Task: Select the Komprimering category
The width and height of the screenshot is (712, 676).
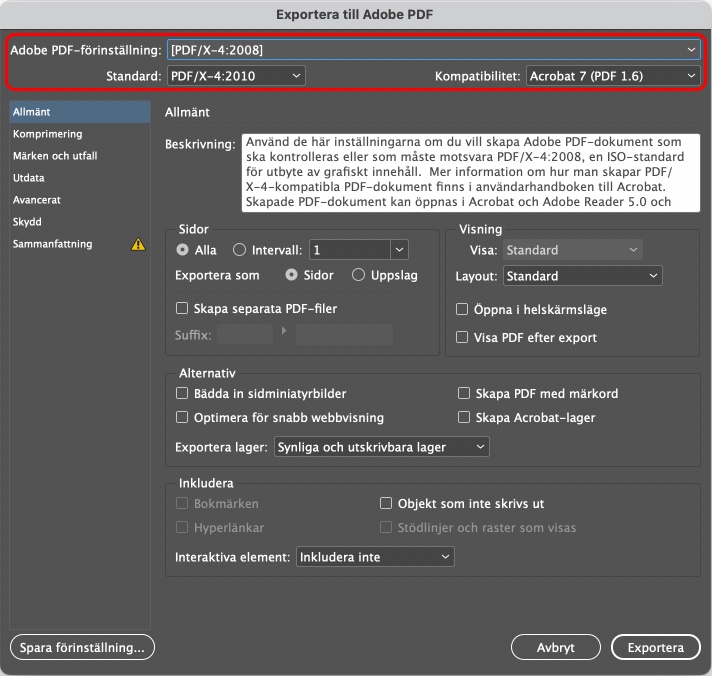Action: pyautogui.click(x=48, y=134)
